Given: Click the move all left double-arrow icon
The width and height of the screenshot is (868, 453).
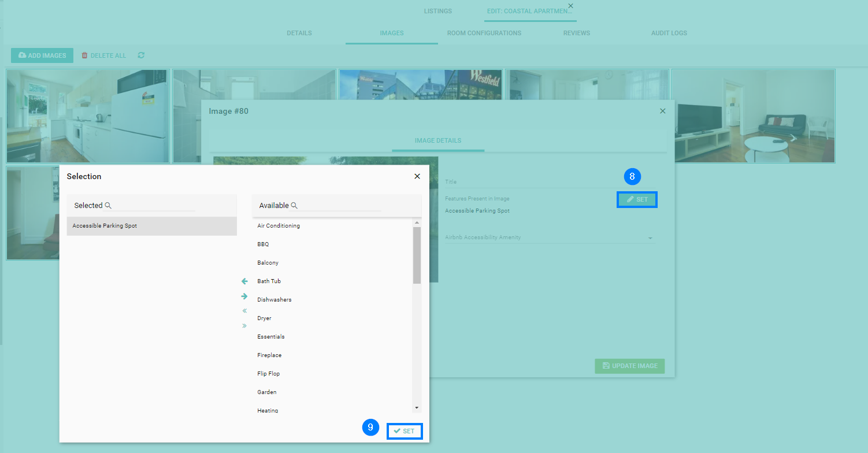Looking at the screenshot, I should (x=244, y=311).
